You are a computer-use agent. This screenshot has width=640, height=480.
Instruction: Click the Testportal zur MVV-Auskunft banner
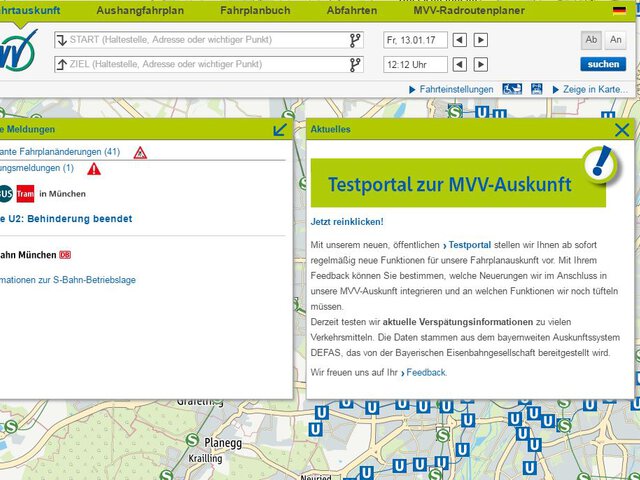pyautogui.click(x=458, y=183)
